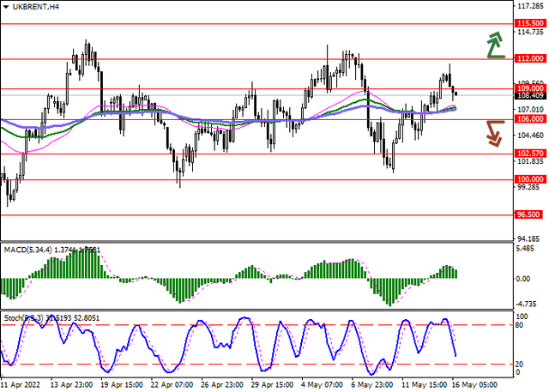Click the Stochastic 80 overbought level label

coord(519,325)
